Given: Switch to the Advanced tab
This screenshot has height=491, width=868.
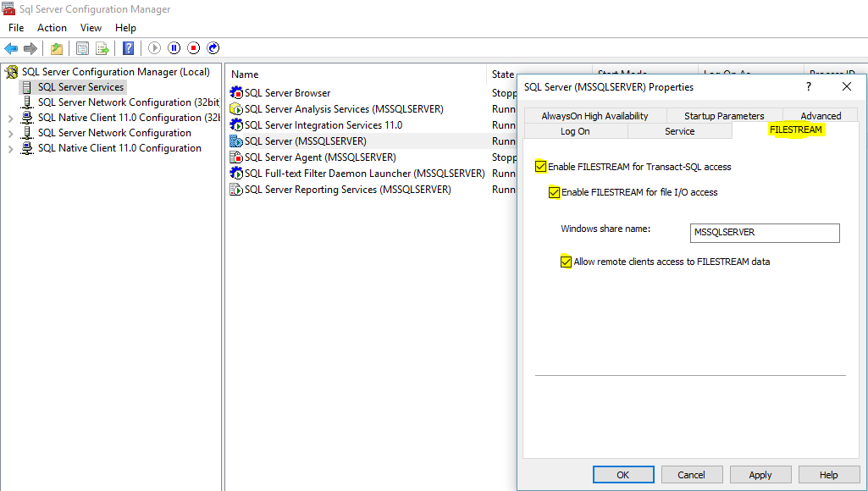Looking at the screenshot, I should (x=821, y=116).
